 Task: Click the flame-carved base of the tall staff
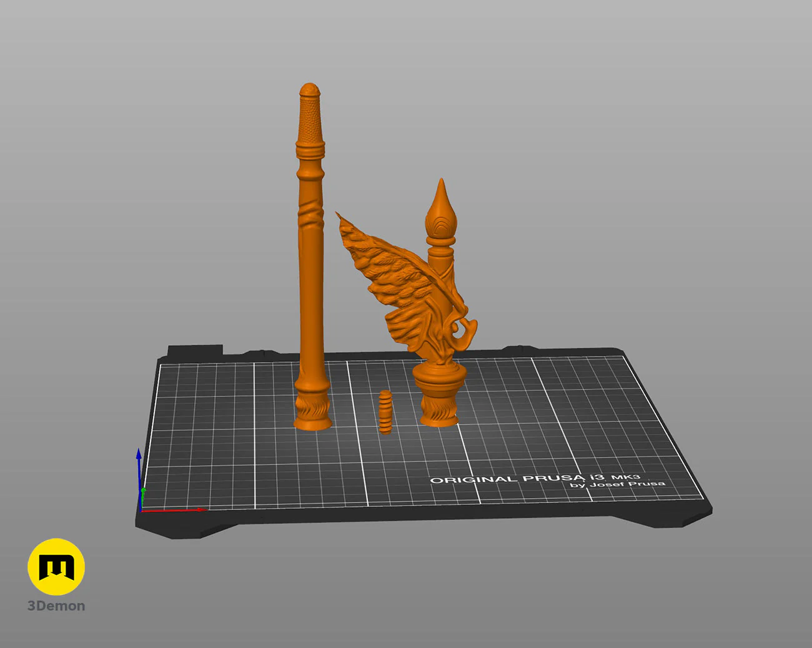point(312,409)
